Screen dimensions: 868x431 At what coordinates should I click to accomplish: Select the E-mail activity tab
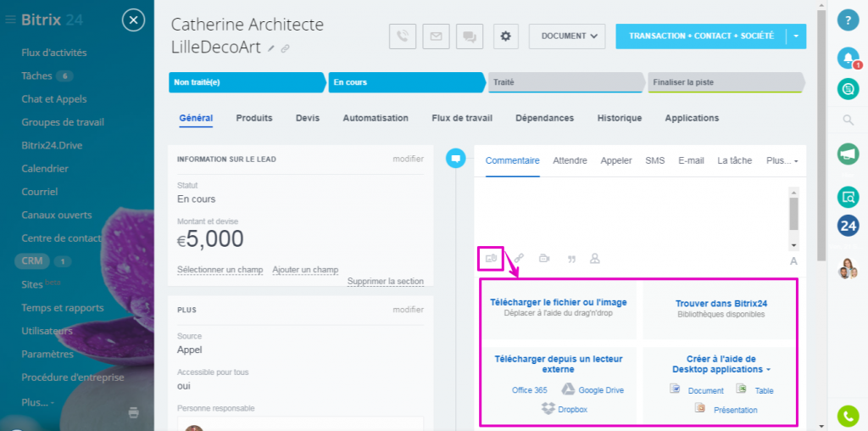coord(691,160)
